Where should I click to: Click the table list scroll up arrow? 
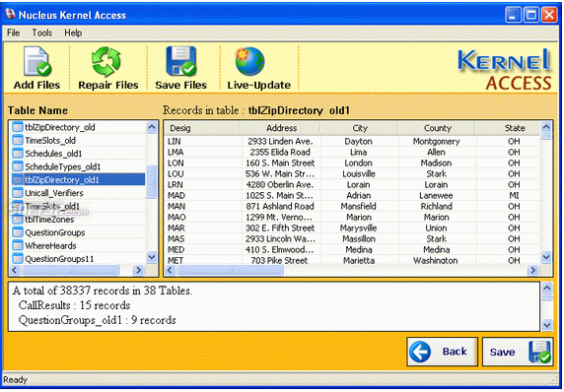coord(152,127)
